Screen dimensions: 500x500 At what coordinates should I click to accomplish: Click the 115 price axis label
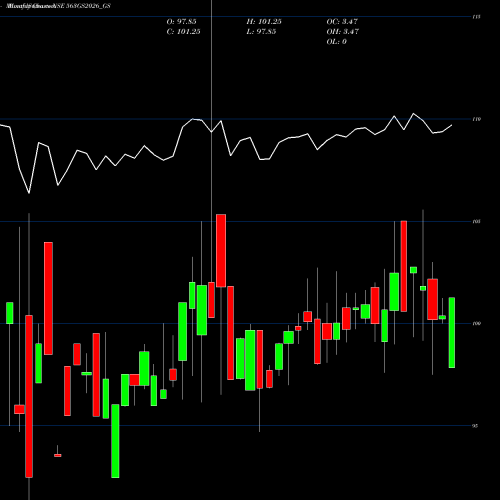pos(477,17)
